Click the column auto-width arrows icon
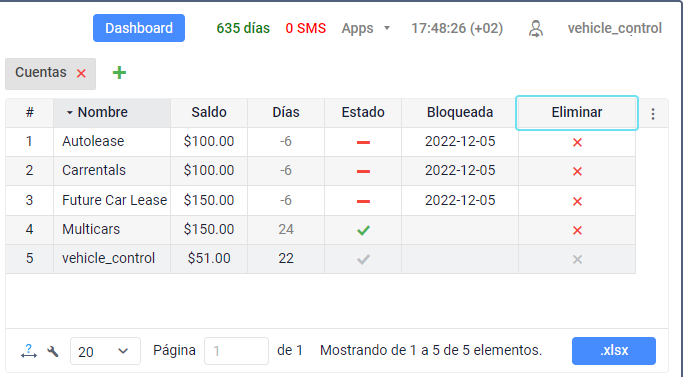This screenshot has height=377, width=683. click(x=29, y=351)
